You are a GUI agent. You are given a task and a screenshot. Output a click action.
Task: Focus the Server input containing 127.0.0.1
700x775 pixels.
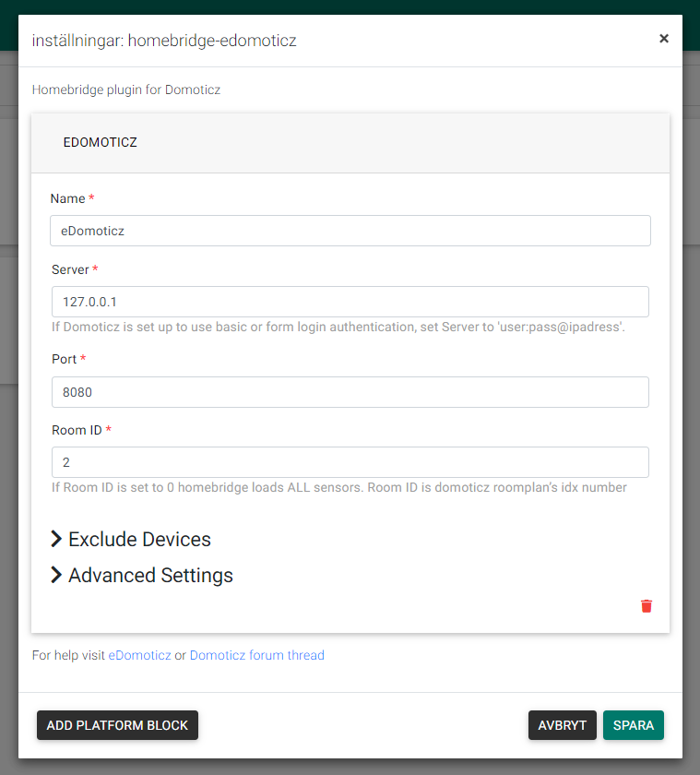click(350, 302)
